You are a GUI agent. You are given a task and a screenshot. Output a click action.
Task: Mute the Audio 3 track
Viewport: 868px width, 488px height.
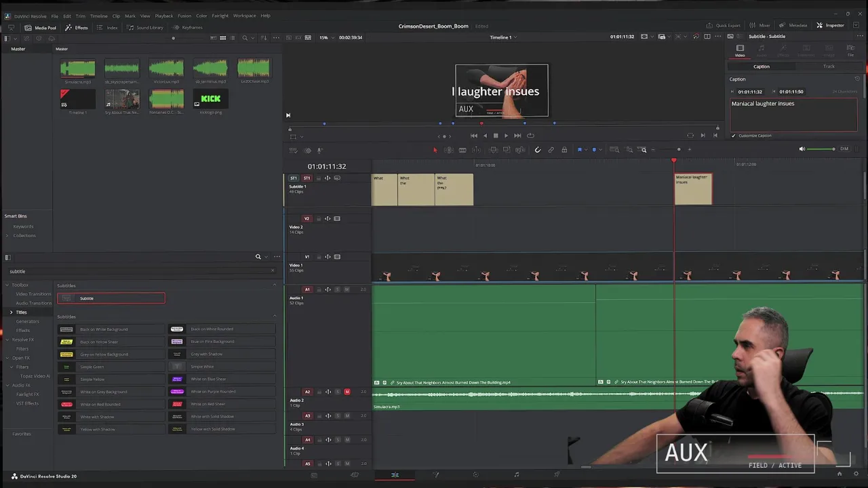347,415
